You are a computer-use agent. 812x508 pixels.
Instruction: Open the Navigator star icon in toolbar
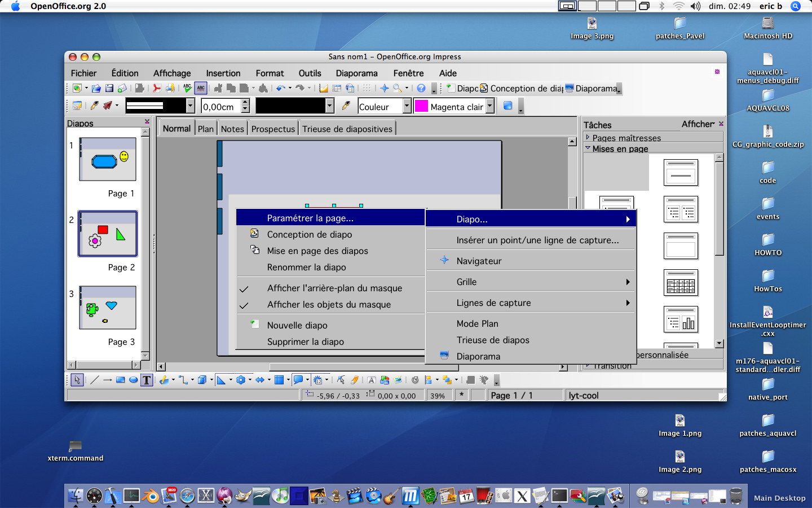coord(385,89)
